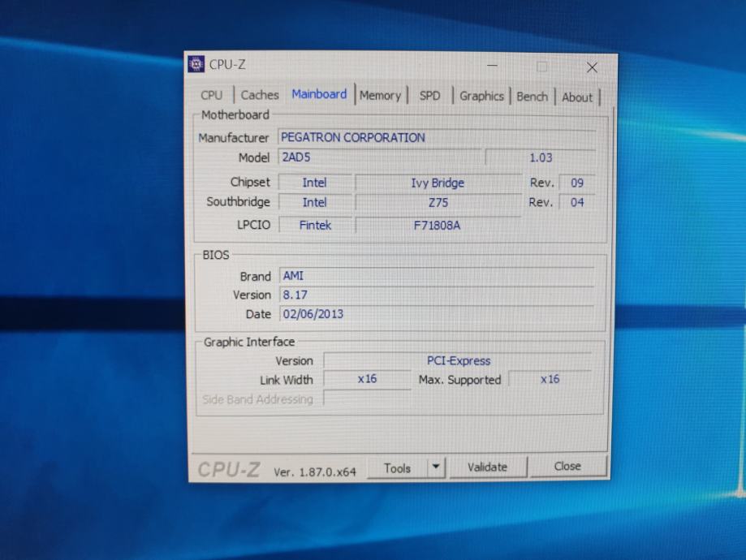
Task: Expand the Tools dropdown arrow
Action: (x=436, y=467)
